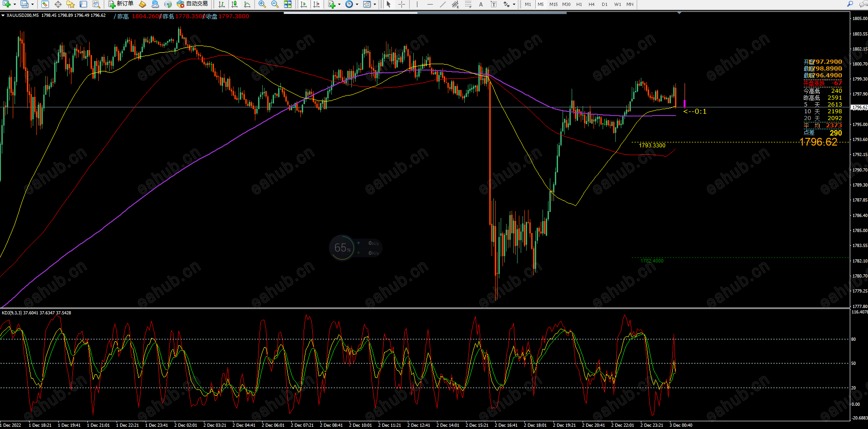Toggle chart auto scroll

click(x=304, y=4)
